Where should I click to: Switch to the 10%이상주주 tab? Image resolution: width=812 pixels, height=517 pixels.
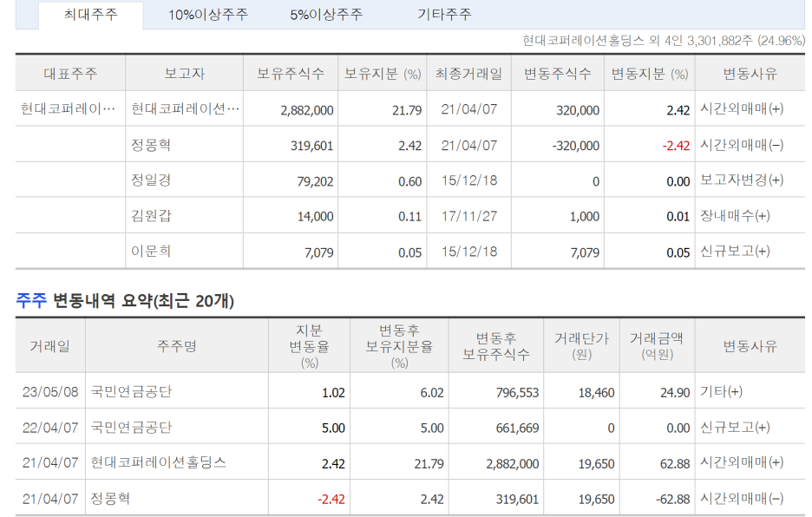pyautogui.click(x=208, y=15)
